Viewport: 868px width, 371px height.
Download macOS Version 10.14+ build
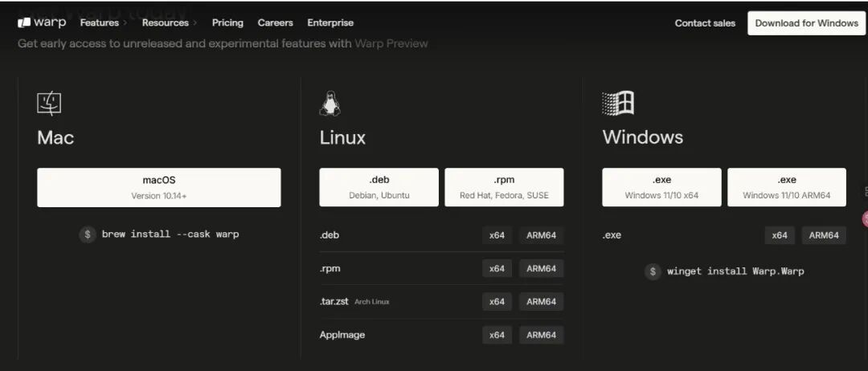[x=159, y=187]
